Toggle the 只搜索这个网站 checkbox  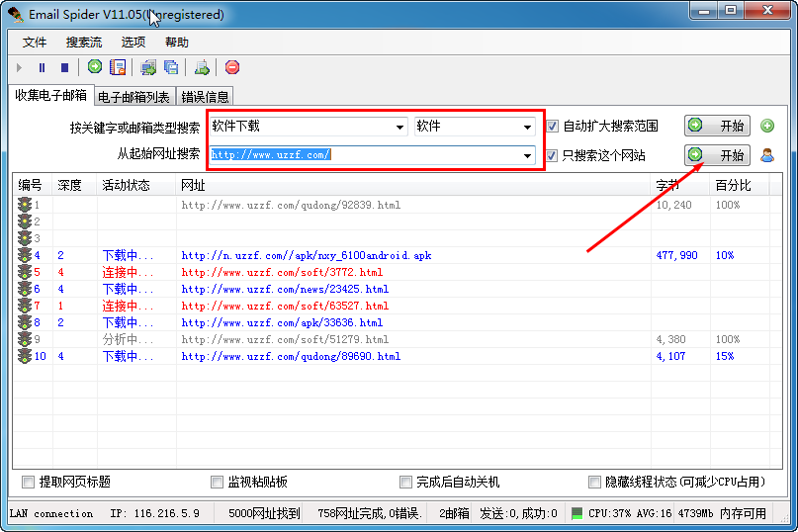point(552,155)
